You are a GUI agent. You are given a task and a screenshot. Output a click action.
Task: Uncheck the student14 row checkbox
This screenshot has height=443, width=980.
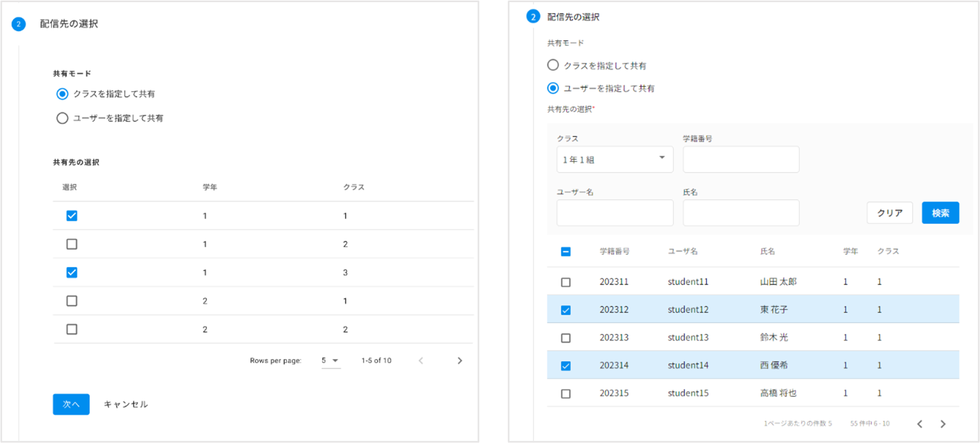click(566, 366)
